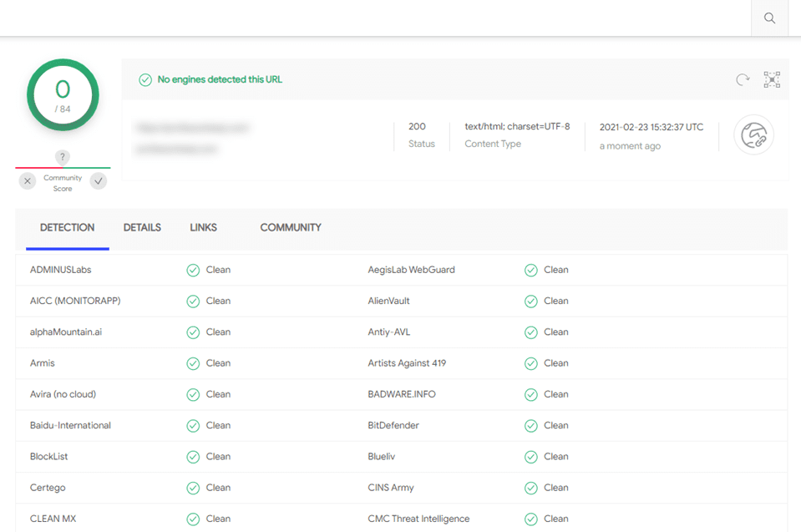Viewport: 801px width, 532px height.
Task: Click the Clean icon next to CLEAN MX
Action: coord(193,518)
